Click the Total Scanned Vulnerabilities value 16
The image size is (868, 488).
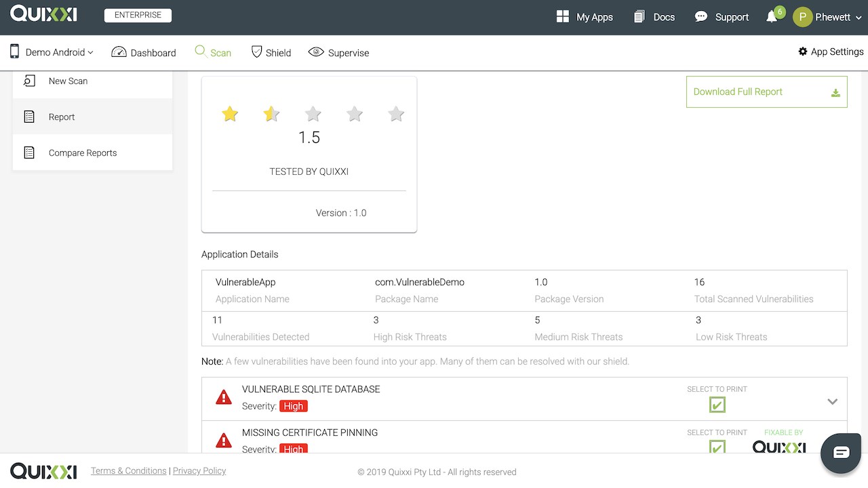pyautogui.click(x=699, y=282)
